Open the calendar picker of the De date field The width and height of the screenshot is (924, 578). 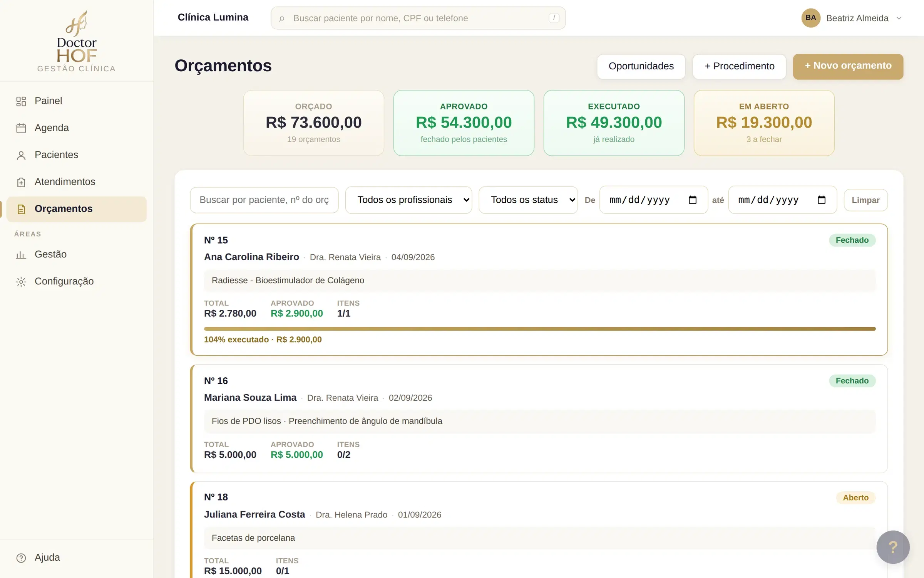tap(693, 200)
